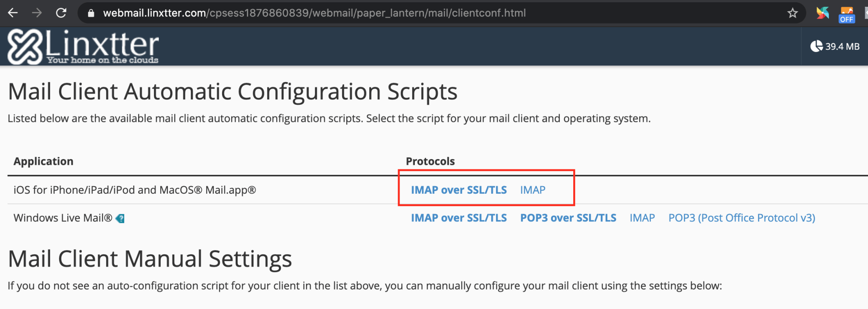Screen dimensions: 868x309
Task: Select IMAP over SSL/TLS for iOS Mail.app
Action: pyautogui.click(x=459, y=190)
